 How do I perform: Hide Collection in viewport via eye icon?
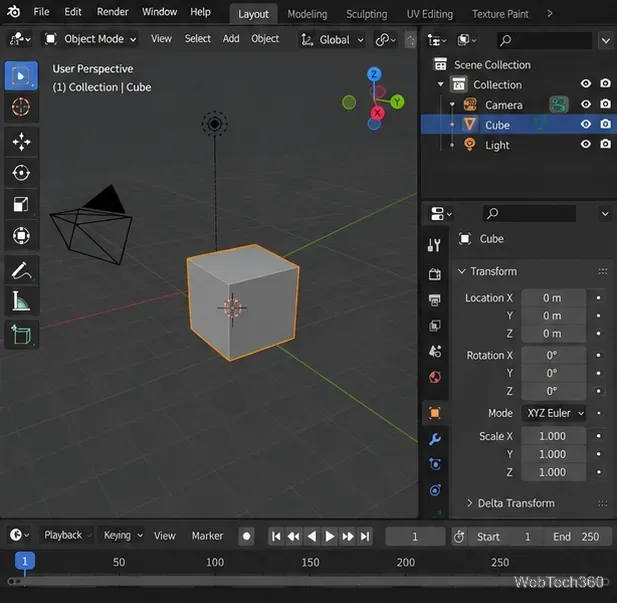[586, 83]
